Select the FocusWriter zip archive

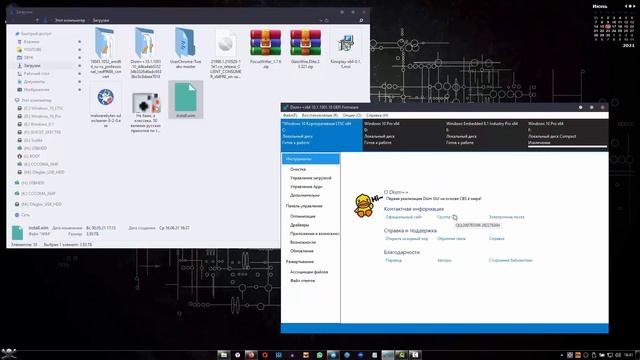265,48
